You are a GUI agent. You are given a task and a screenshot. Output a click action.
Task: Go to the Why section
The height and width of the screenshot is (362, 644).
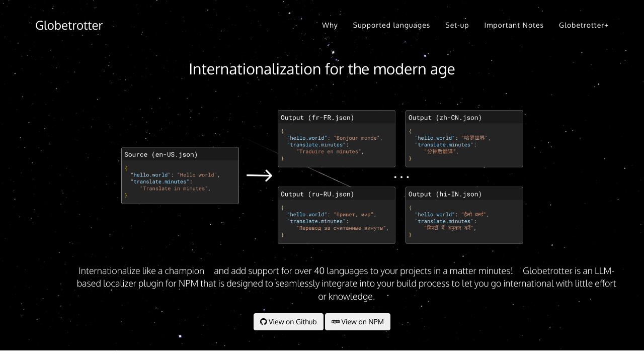click(330, 25)
